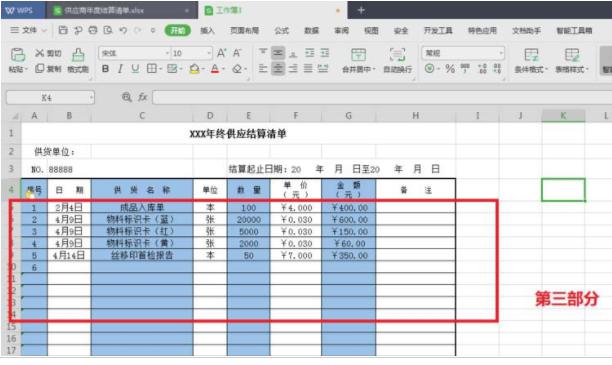The width and height of the screenshot is (612, 365).
Task: Switch to the Formulas ribbon tab
Action: click(x=281, y=30)
